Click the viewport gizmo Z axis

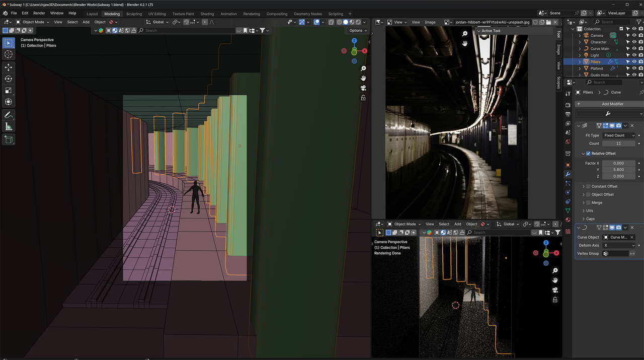click(354, 41)
